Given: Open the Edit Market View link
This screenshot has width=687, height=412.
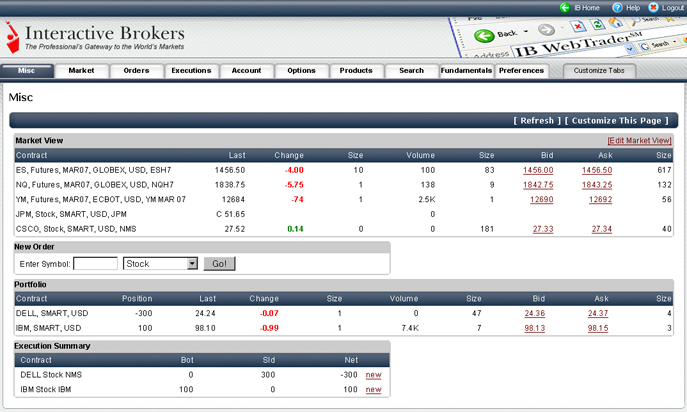Looking at the screenshot, I should 639,141.
